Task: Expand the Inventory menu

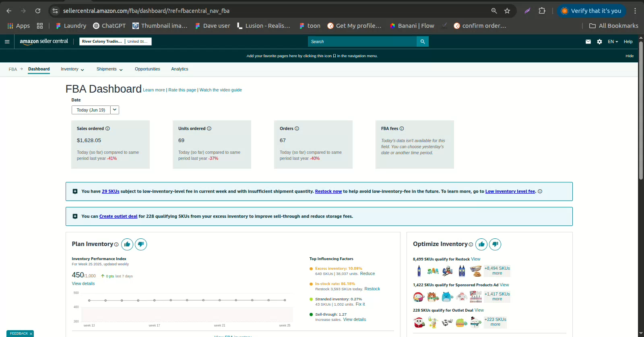Action: click(x=72, y=69)
